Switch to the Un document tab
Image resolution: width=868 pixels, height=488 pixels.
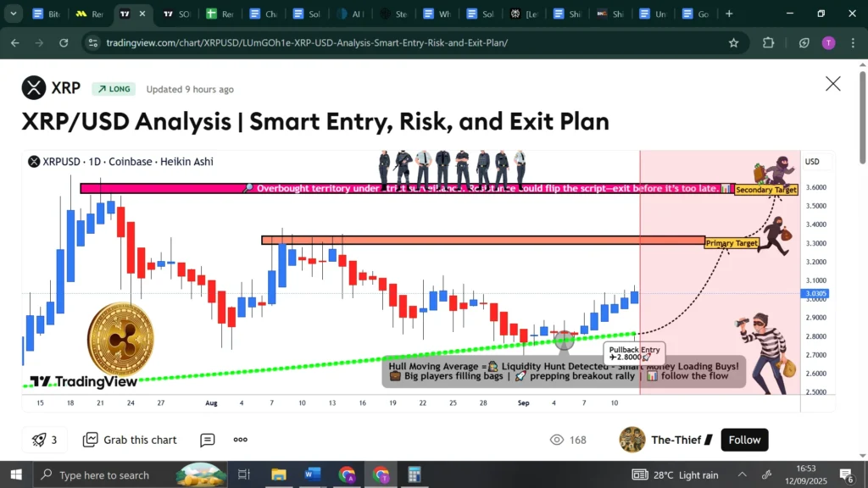click(x=654, y=14)
